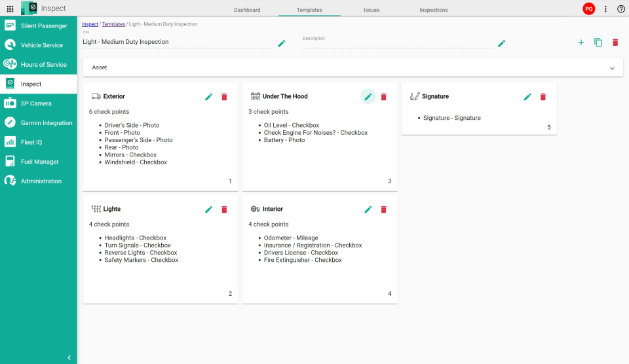Edit the Description with pencil icon
This screenshot has width=629, height=364.
tap(501, 43)
